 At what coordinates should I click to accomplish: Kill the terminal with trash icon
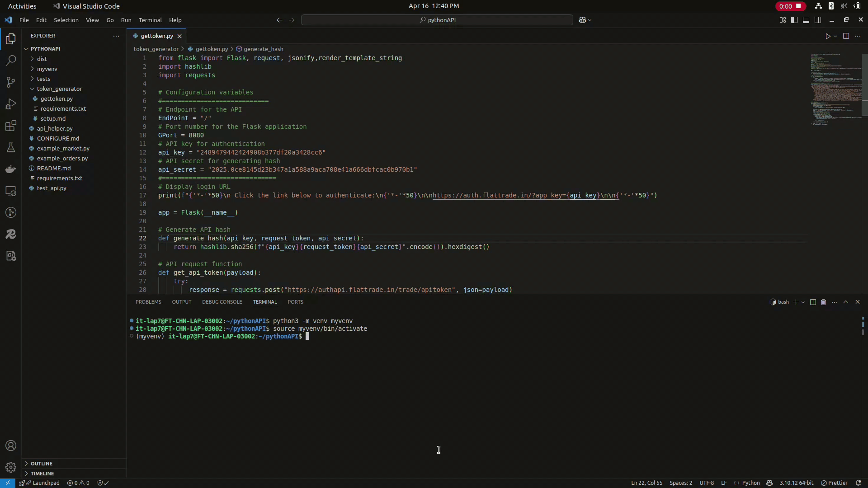point(823,302)
